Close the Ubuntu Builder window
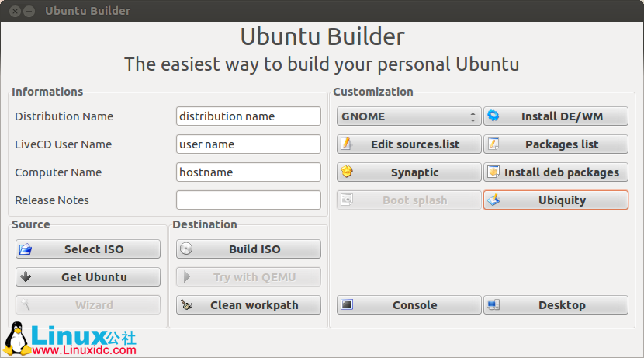 (x=16, y=11)
